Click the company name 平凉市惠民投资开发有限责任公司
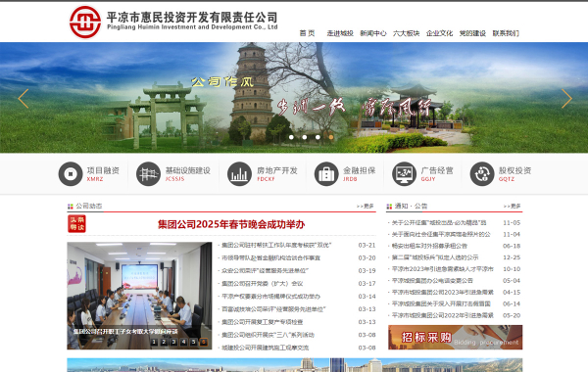The width and height of the screenshot is (588, 372). pos(192,18)
